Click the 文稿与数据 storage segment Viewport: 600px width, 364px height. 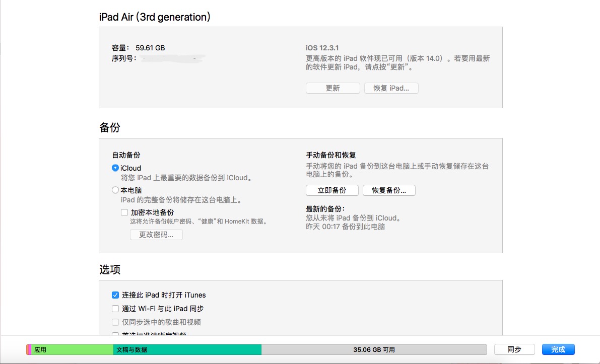tap(187, 349)
